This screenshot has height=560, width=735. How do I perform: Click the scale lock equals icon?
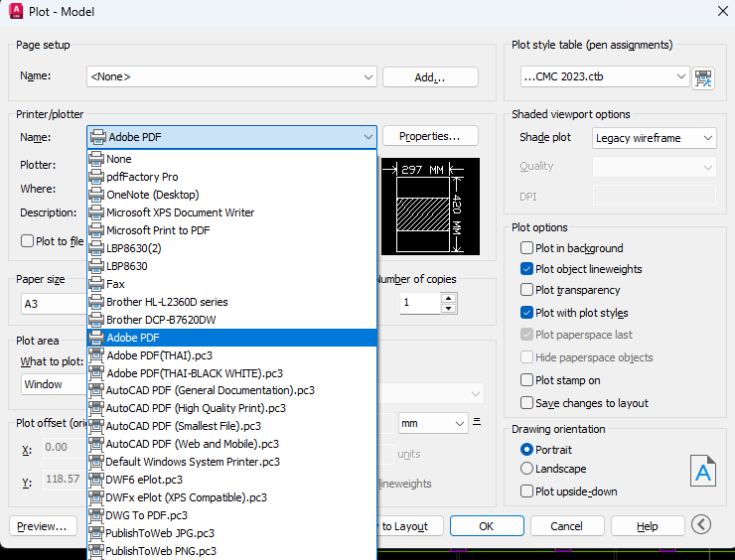[x=477, y=421]
